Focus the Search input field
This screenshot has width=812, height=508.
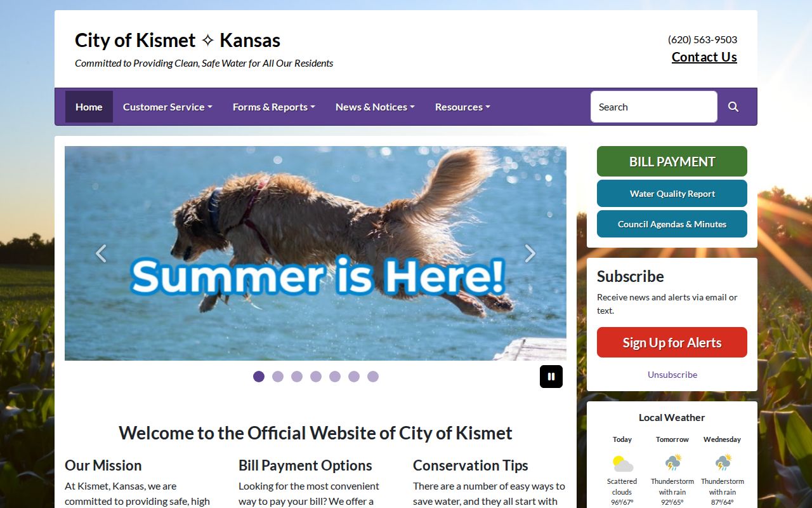tap(654, 107)
